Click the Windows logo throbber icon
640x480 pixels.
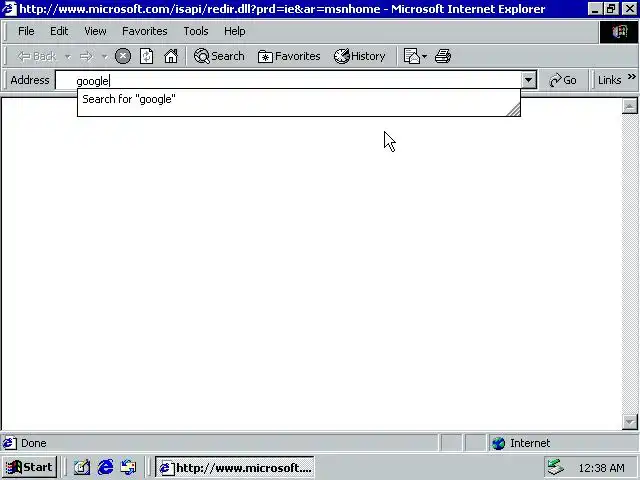click(x=619, y=31)
